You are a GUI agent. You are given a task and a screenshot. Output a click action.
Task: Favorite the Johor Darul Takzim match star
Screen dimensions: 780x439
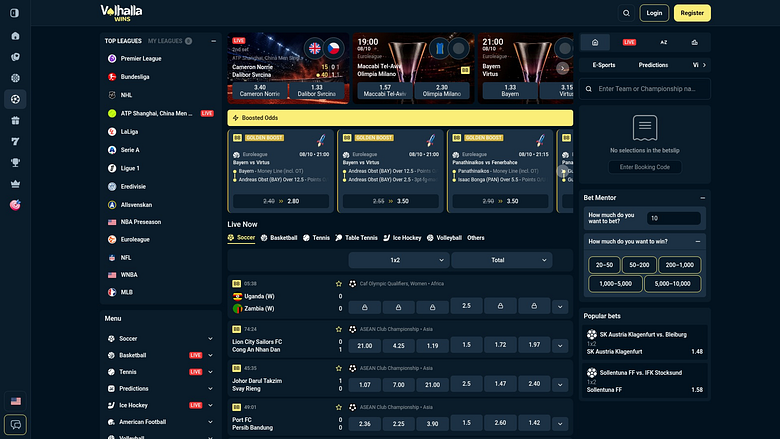click(x=339, y=368)
